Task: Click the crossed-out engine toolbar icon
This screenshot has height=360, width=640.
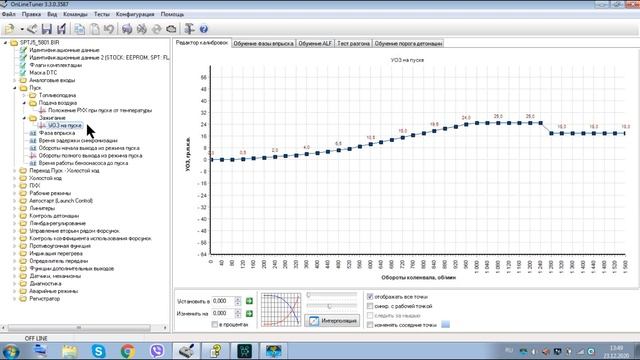Action: pyautogui.click(x=142, y=29)
